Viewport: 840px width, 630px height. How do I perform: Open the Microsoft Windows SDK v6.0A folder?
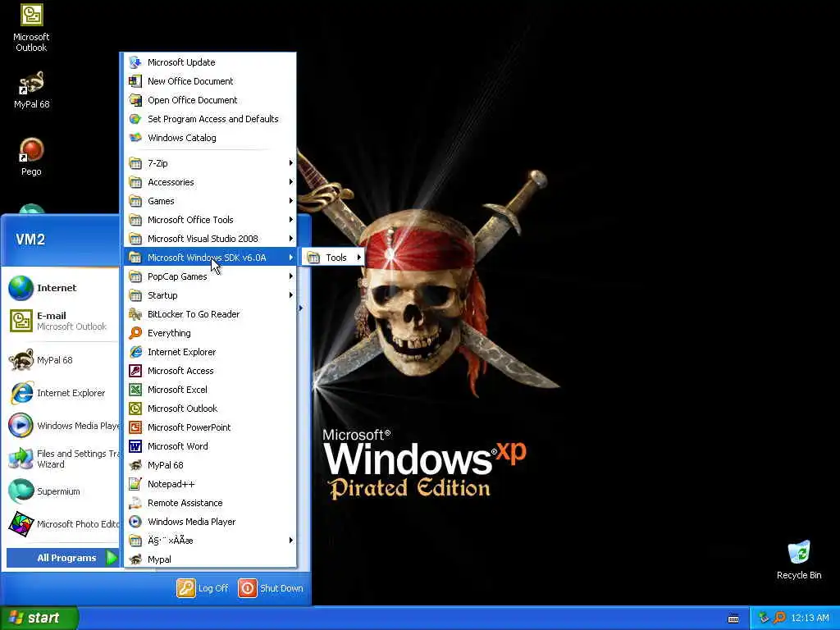(x=210, y=258)
